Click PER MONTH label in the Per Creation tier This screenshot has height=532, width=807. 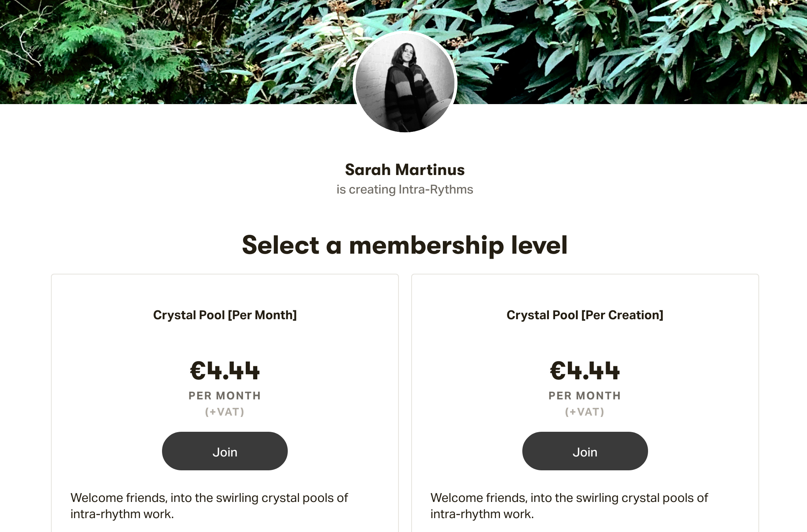[x=585, y=396]
